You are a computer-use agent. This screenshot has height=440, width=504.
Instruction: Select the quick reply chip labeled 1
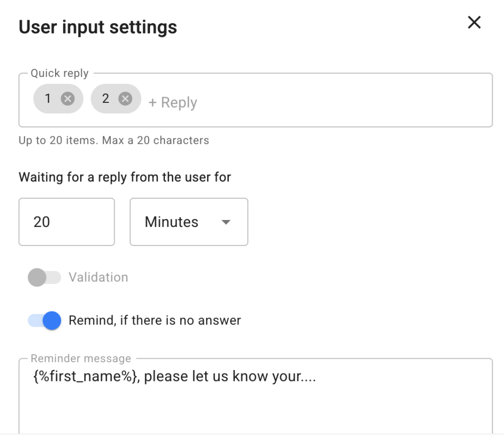[48, 99]
